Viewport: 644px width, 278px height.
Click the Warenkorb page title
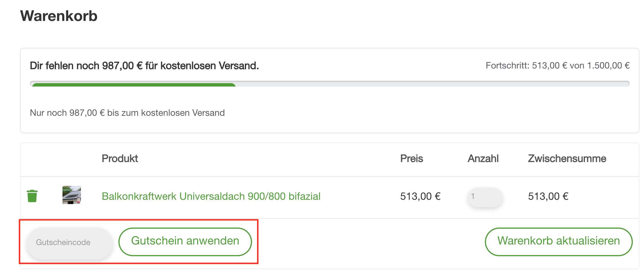click(59, 16)
